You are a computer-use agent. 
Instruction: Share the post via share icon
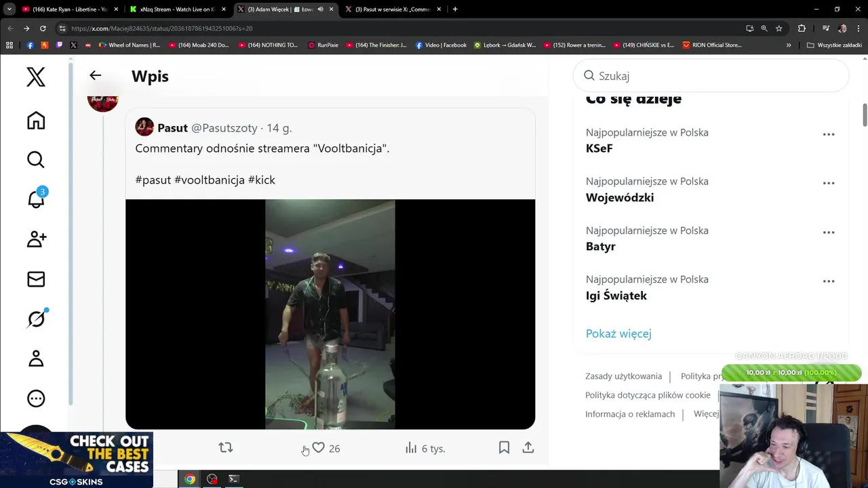(528, 448)
